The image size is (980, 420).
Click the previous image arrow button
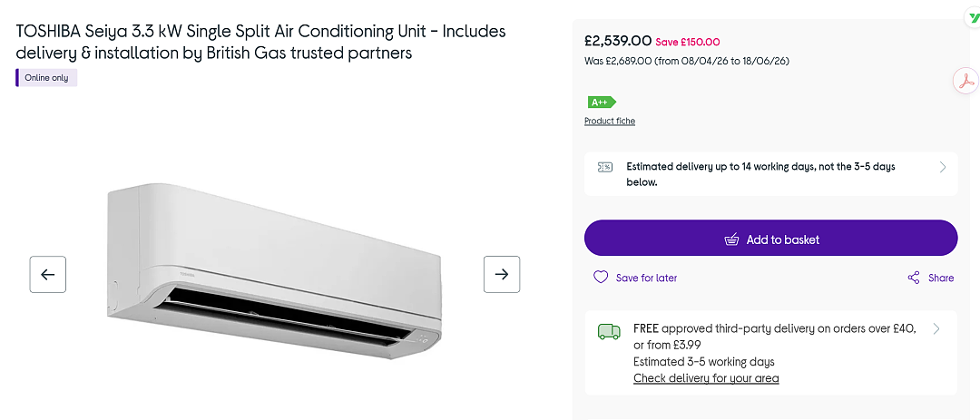(47, 274)
